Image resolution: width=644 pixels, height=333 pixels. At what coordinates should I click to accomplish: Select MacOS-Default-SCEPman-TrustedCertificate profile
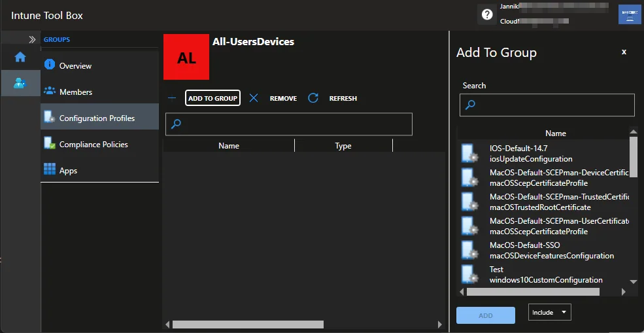(543, 202)
